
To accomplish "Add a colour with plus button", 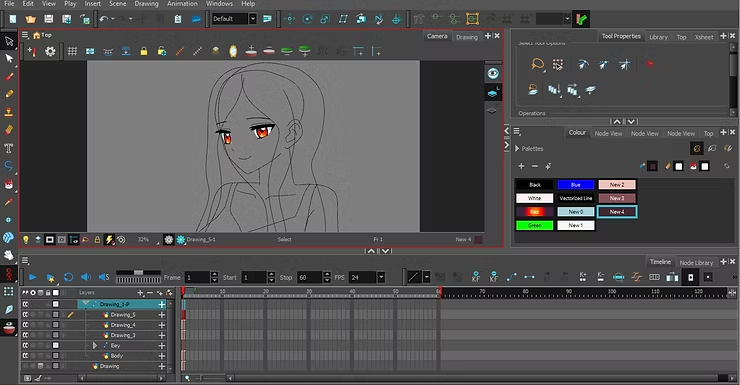I will click(521, 166).
